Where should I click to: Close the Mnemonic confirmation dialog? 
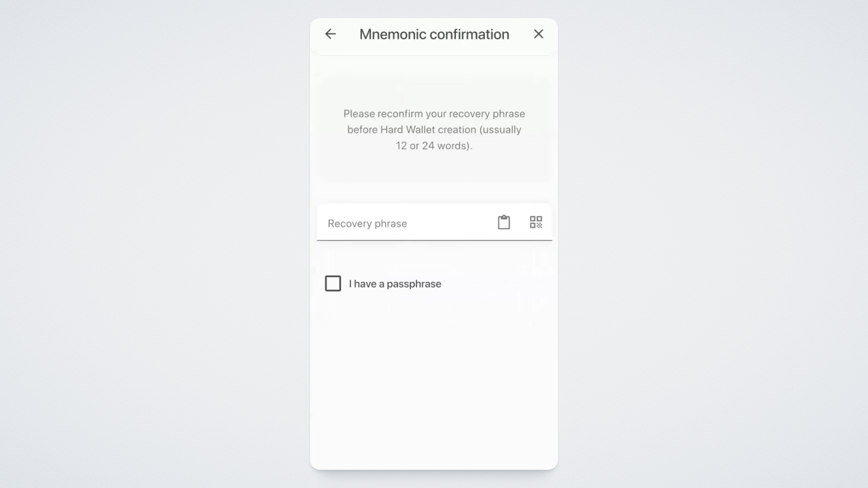pos(538,34)
